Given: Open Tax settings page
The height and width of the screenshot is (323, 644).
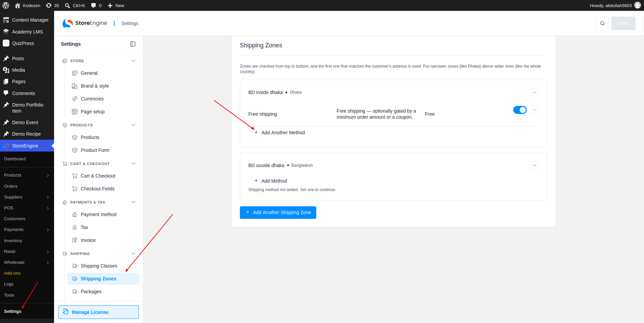Looking at the screenshot, I should click(103, 227).
